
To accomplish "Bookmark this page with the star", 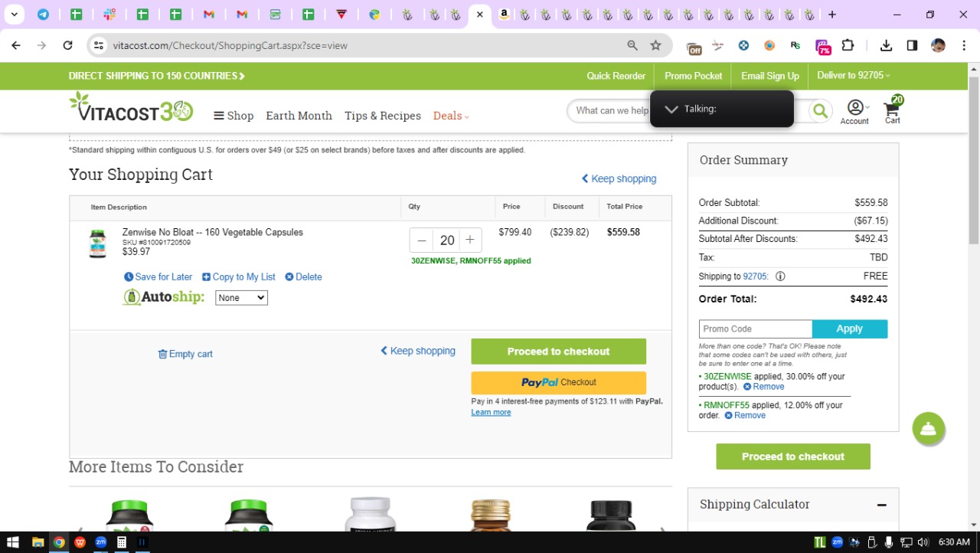I will point(655,45).
